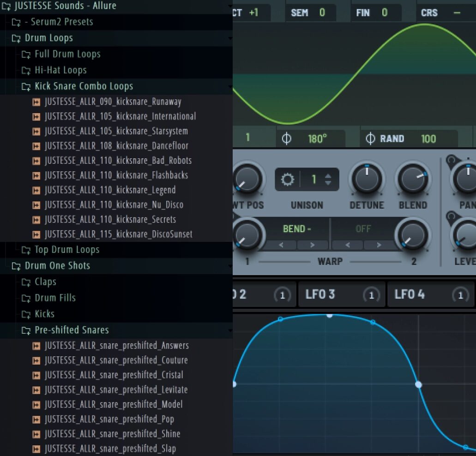
Task: Open the BEND - warp mode menu
Action: tap(297, 228)
